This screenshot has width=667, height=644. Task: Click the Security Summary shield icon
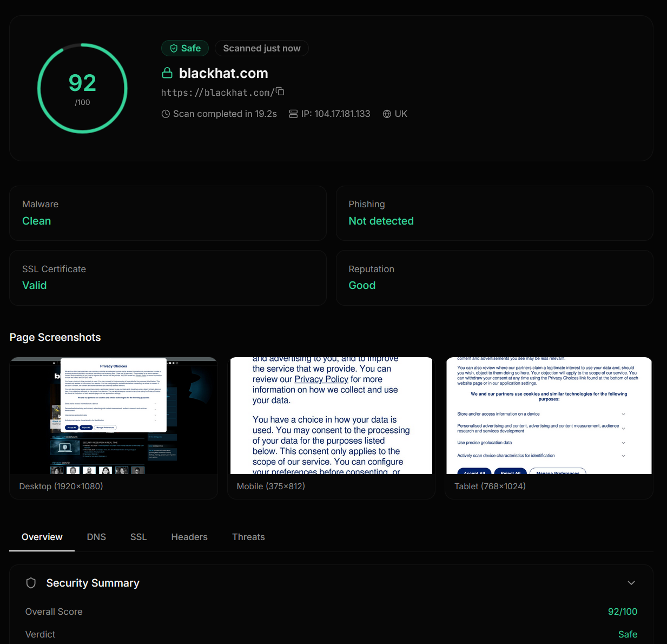pyautogui.click(x=31, y=583)
